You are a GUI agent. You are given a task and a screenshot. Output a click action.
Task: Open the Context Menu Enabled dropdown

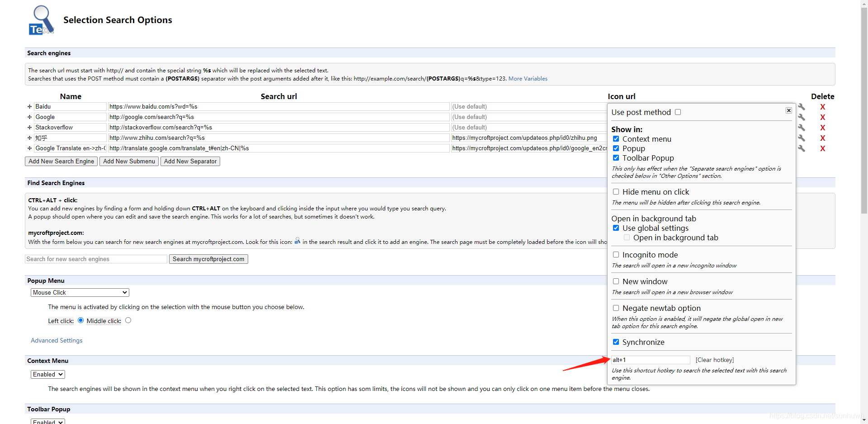coord(48,375)
